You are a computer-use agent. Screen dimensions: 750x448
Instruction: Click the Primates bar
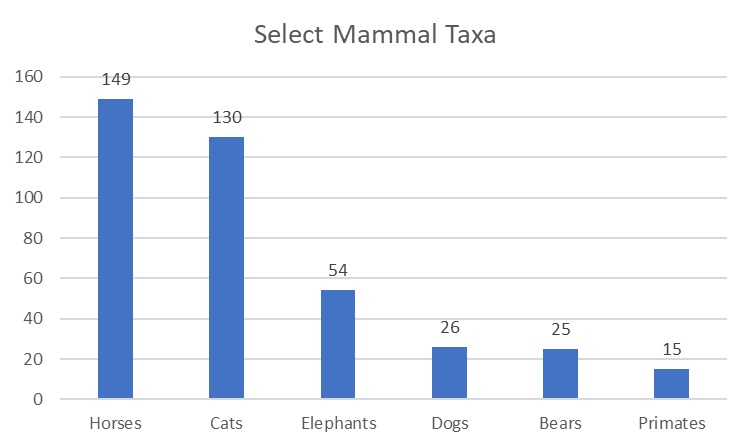point(671,384)
